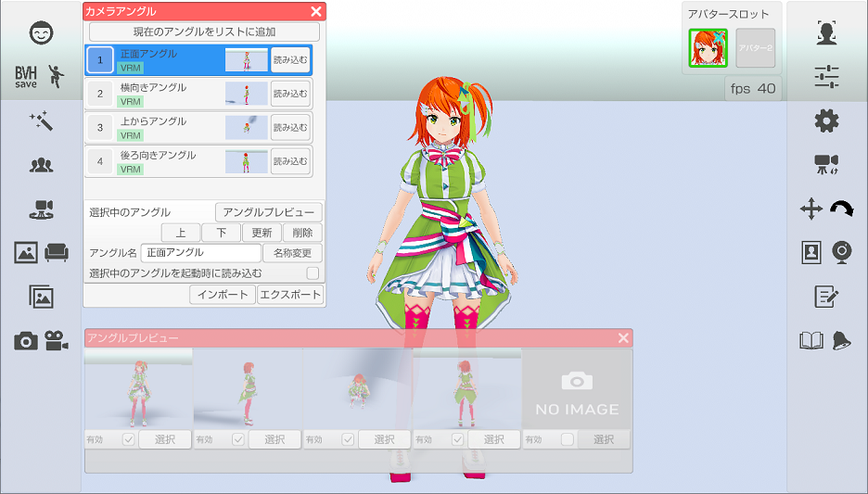Take a screenshot with camera icon

pyautogui.click(x=26, y=341)
